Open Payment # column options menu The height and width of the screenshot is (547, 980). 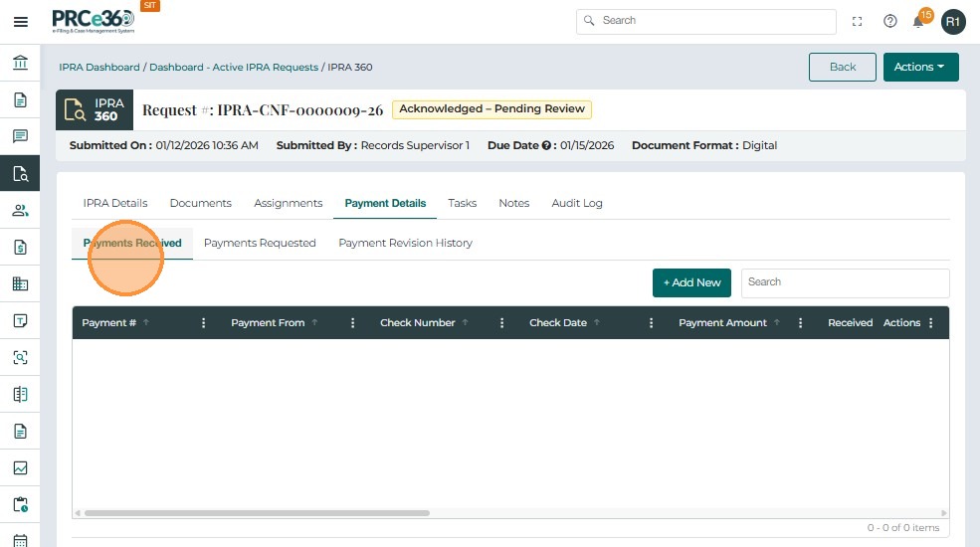click(x=203, y=323)
